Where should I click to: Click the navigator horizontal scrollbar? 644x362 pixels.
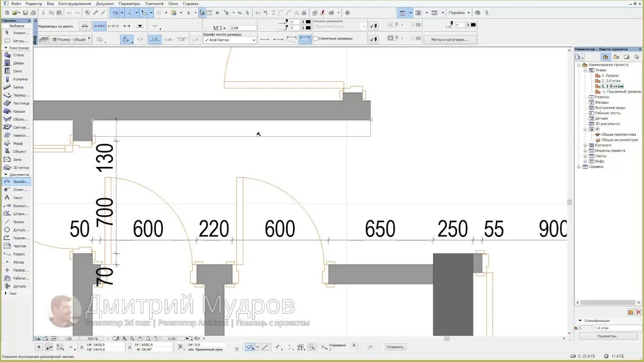tap(608, 302)
